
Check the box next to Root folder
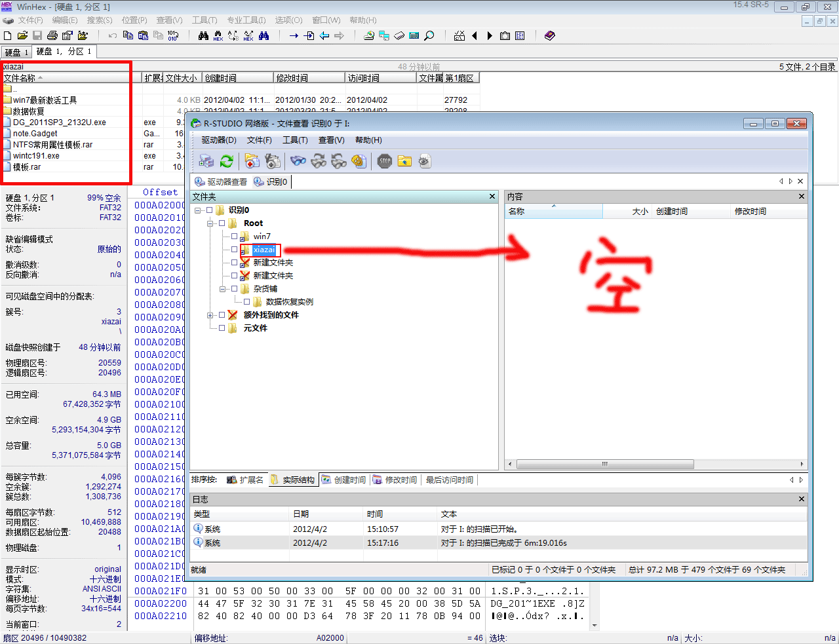coord(222,223)
